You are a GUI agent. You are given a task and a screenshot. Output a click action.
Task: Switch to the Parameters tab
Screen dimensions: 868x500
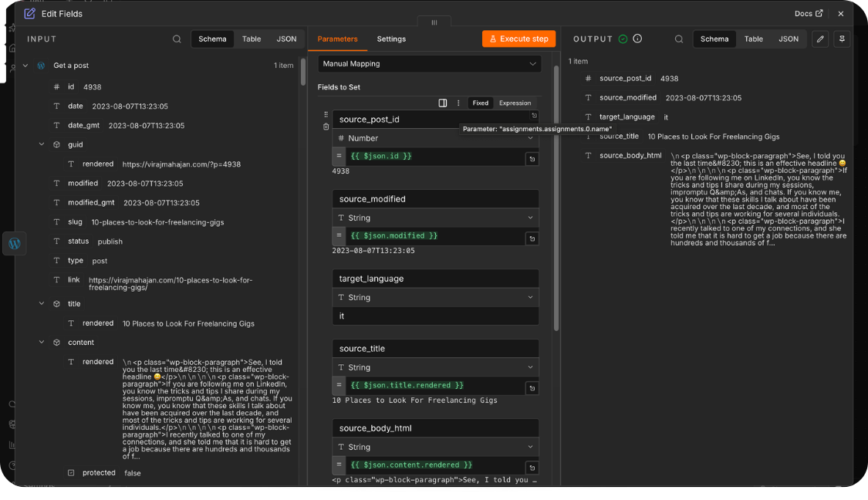[x=337, y=39]
